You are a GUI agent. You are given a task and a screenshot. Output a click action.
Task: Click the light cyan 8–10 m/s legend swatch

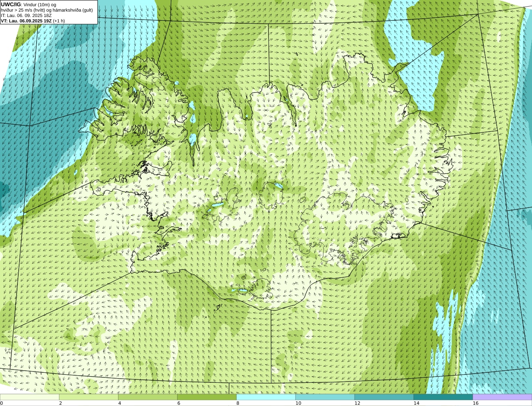266,397
